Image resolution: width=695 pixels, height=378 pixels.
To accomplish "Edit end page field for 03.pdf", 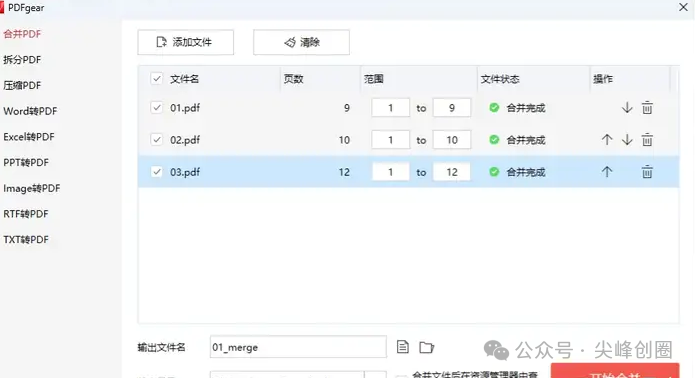I will point(452,172).
